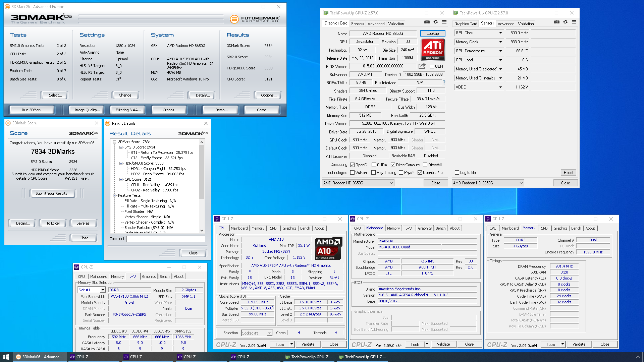The image size is (644, 362).
Task: Click the Result Details scrollbar down arrow
Action: coord(202,231)
